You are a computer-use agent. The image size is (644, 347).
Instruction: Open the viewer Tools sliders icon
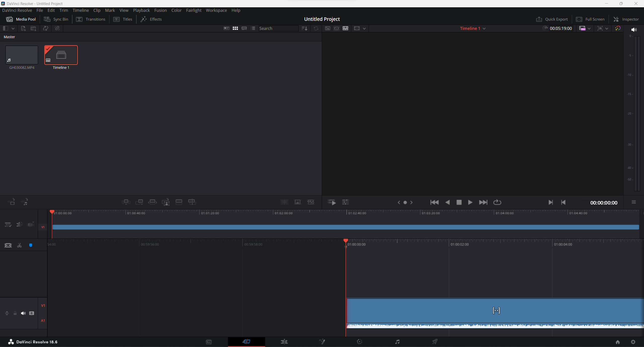pos(345,202)
